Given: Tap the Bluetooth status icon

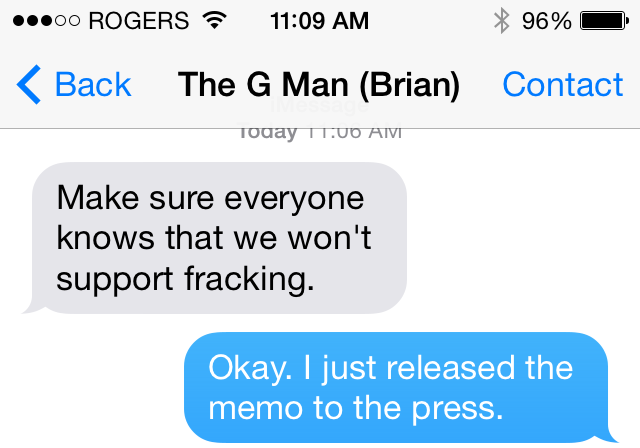Looking at the screenshot, I should [x=502, y=20].
